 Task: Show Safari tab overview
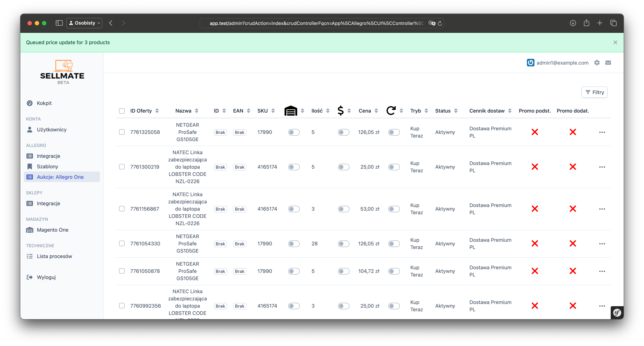click(x=613, y=23)
